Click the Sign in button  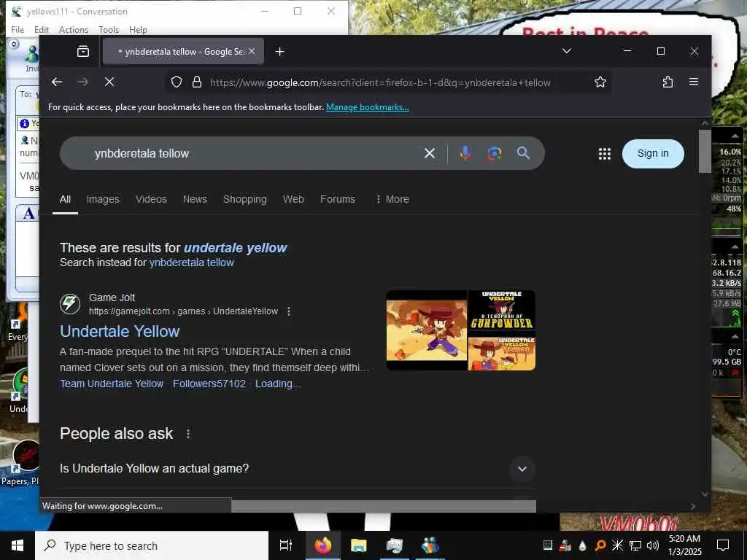(x=653, y=153)
